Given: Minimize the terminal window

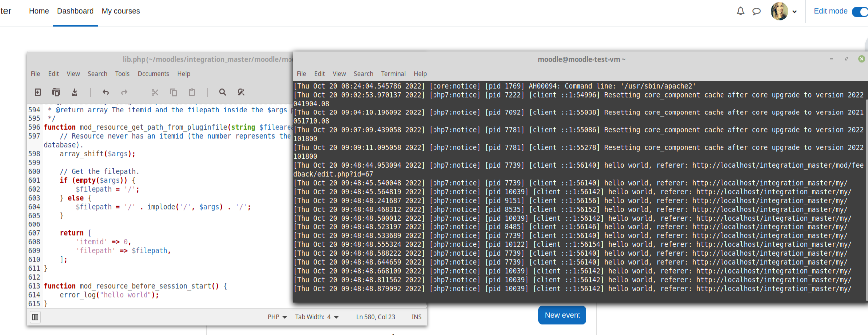Looking at the screenshot, I should pos(831,59).
